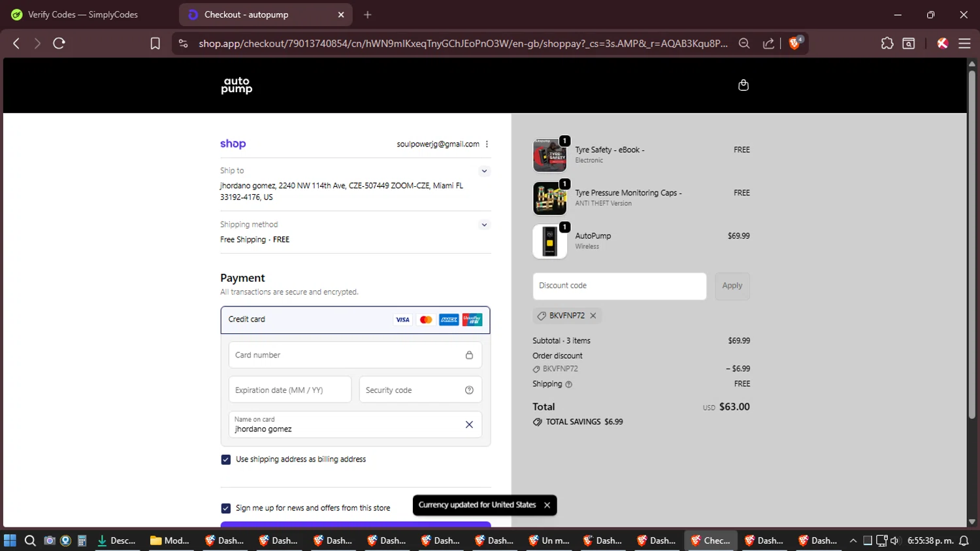Open Tyre Pressure Monitoring Caps thumbnail

click(x=549, y=198)
